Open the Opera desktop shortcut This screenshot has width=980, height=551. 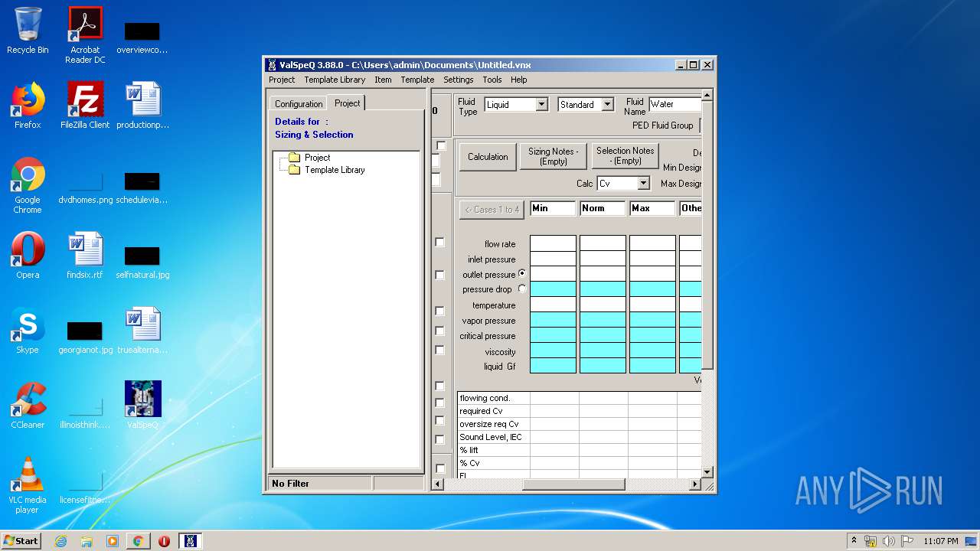point(28,256)
